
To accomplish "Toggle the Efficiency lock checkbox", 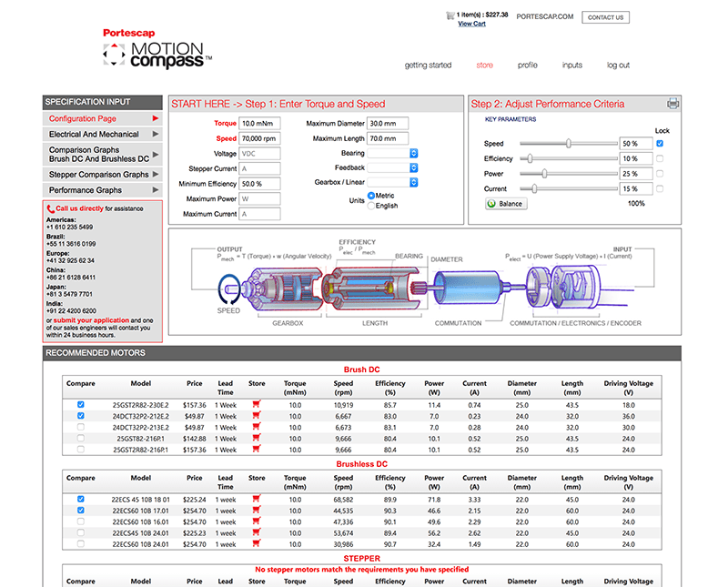I will [660, 158].
